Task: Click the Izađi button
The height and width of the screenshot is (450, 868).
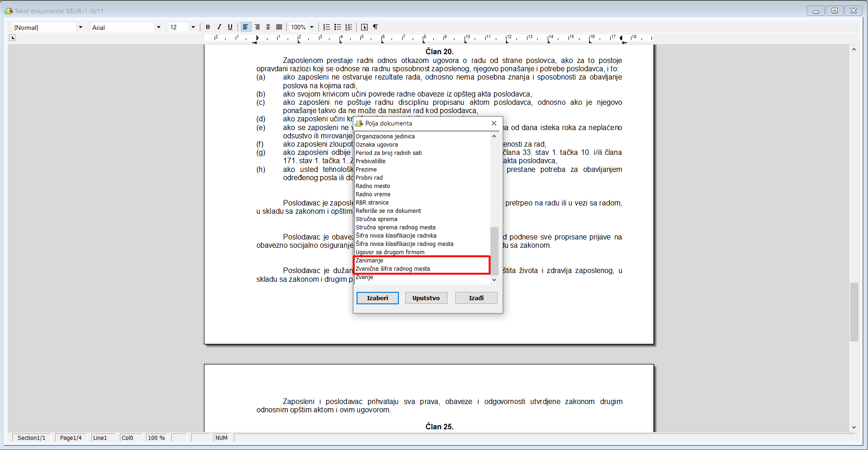Action: click(x=476, y=298)
